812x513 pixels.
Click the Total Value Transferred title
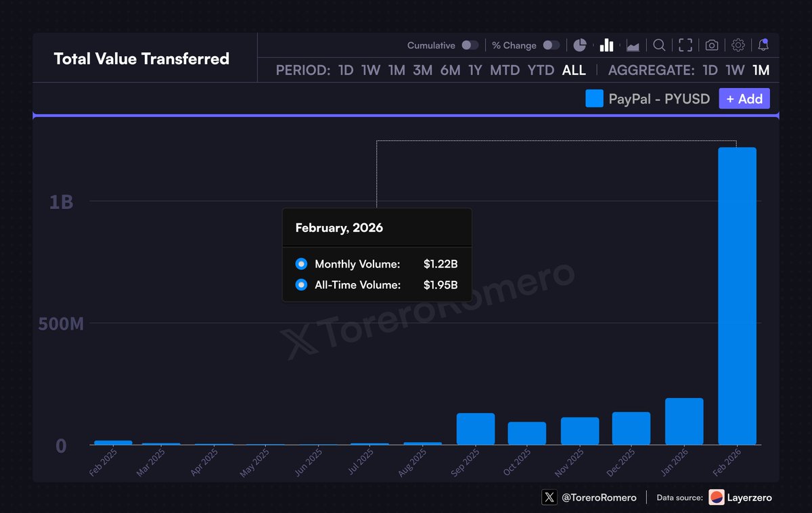click(141, 59)
